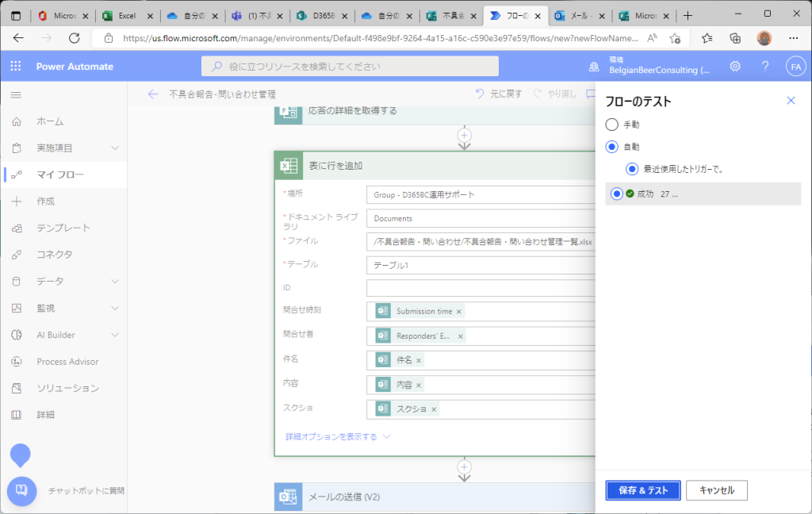Switch to the D365B browser tab
812x514 pixels.
click(322, 16)
